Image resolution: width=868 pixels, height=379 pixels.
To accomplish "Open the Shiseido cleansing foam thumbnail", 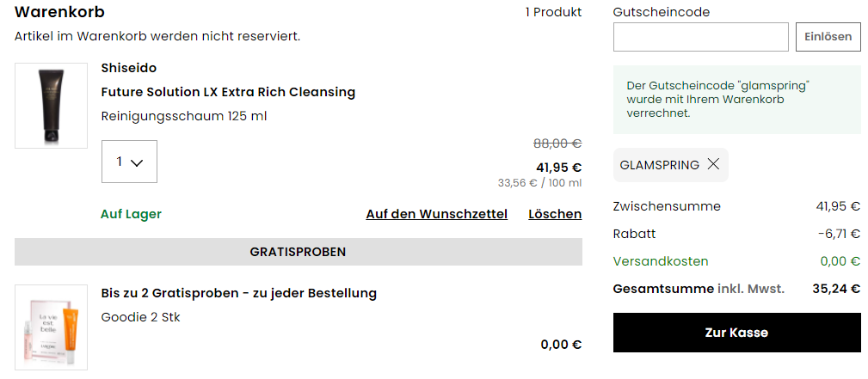I will pyautogui.click(x=51, y=106).
